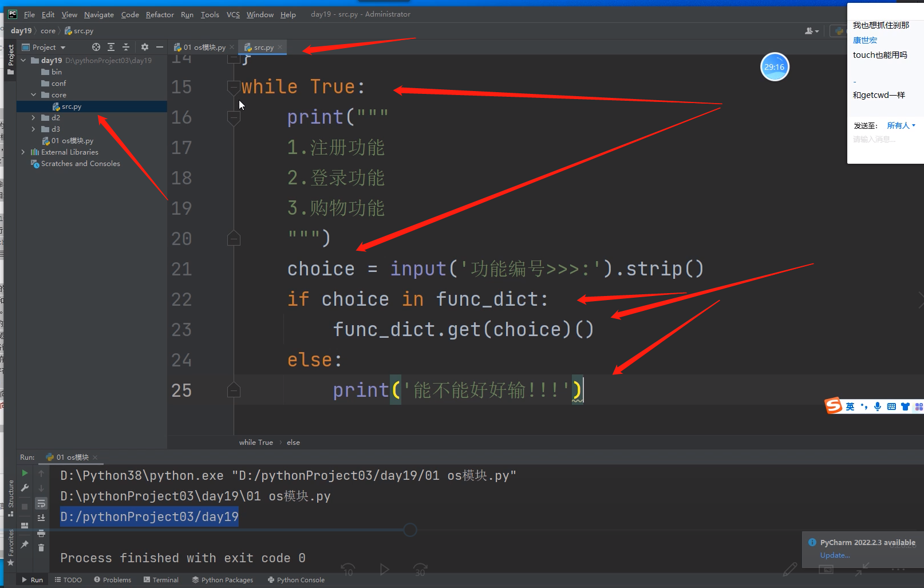
Task: Toggle Sogou English/Chinese input mode
Action: click(850, 407)
